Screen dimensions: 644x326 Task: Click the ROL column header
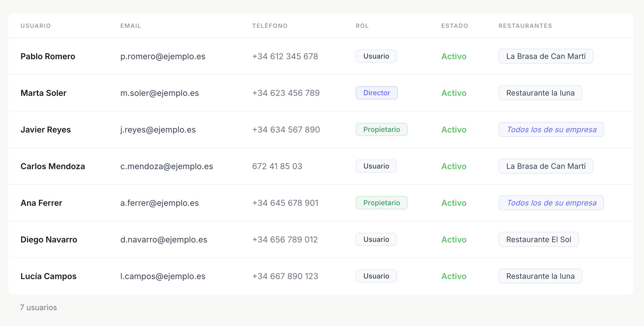pyautogui.click(x=362, y=26)
